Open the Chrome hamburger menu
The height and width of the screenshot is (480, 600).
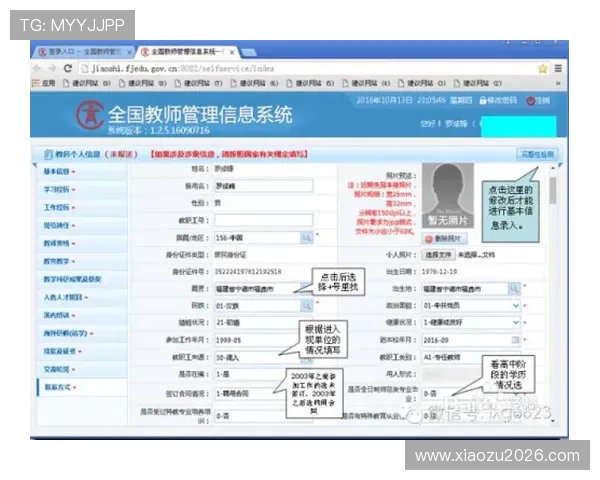(558, 69)
